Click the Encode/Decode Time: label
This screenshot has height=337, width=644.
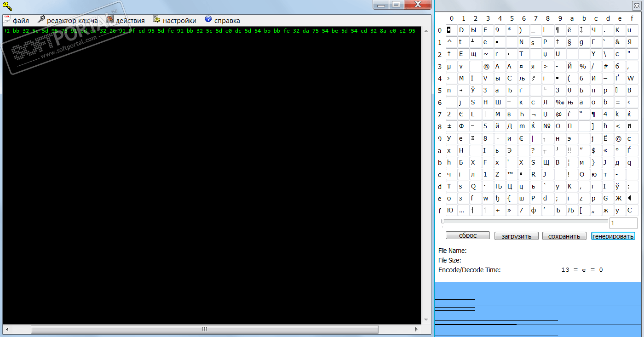(x=470, y=270)
